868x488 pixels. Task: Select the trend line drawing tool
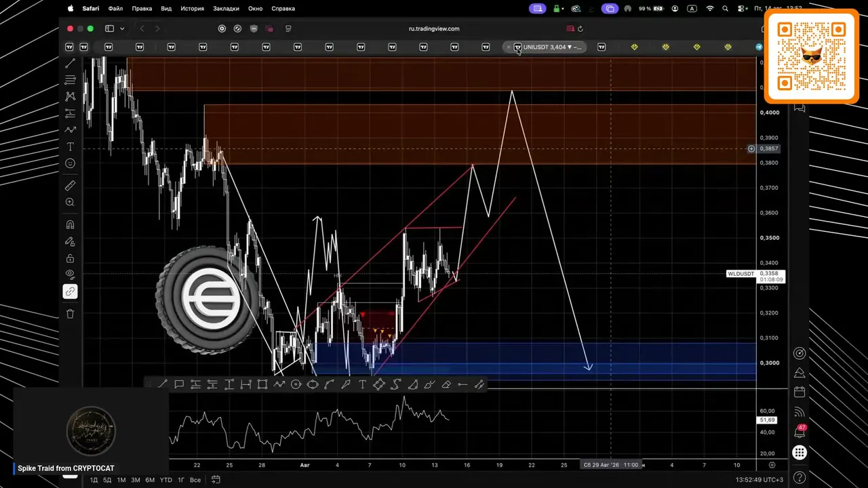pyautogui.click(x=70, y=63)
